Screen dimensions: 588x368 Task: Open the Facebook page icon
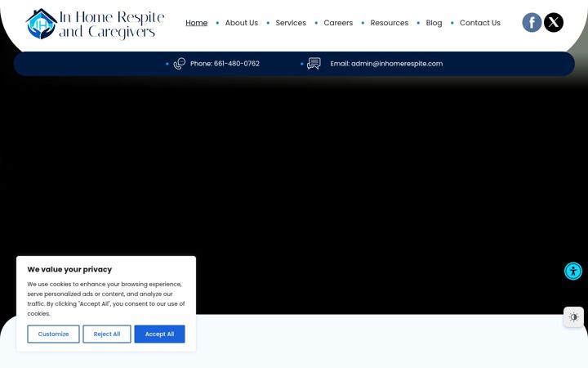point(532,23)
